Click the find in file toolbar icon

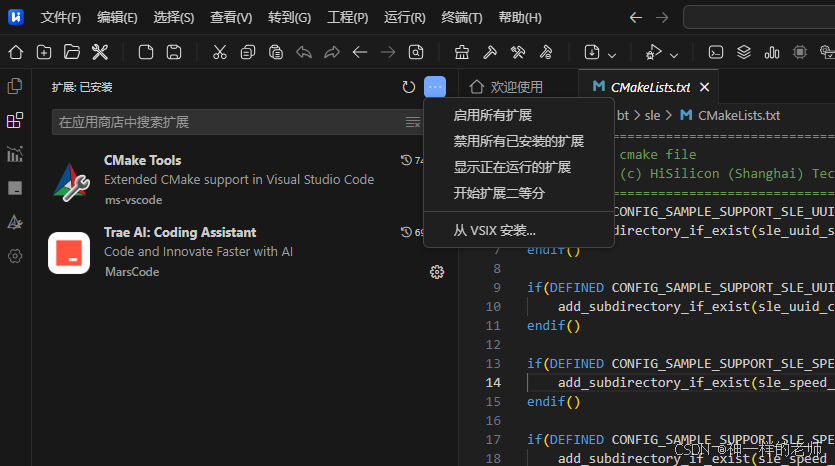(416, 52)
